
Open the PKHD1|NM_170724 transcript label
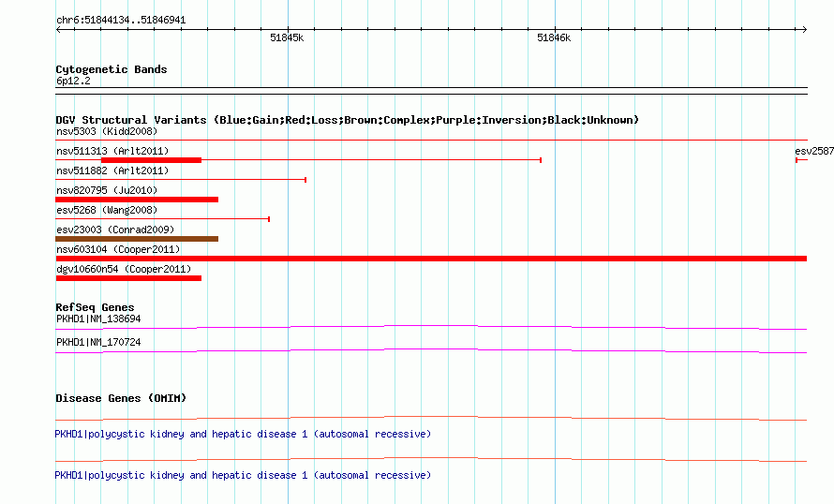pyautogui.click(x=98, y=342)
